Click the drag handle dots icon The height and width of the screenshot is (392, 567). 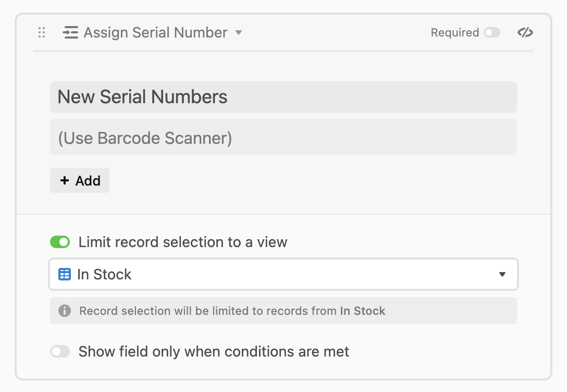pos(42,32)
